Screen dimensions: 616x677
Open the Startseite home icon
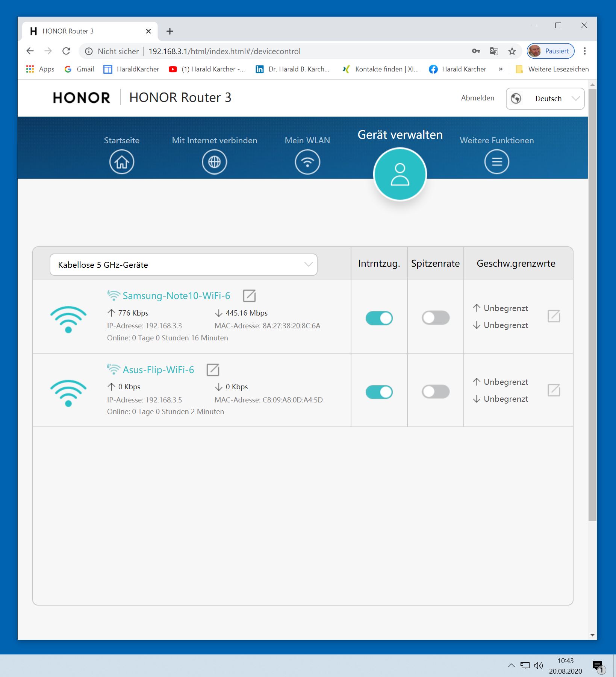[121, 162]
